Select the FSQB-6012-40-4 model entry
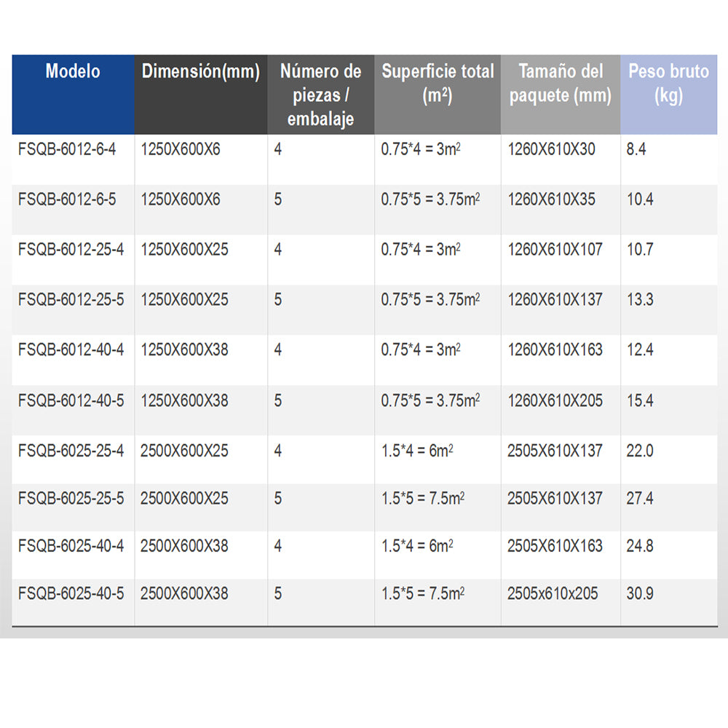 pyautogui.click(x=71, y=349)
